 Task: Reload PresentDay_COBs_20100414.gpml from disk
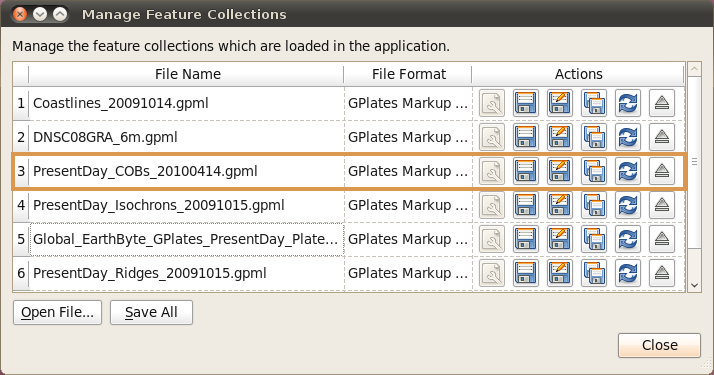628,171
